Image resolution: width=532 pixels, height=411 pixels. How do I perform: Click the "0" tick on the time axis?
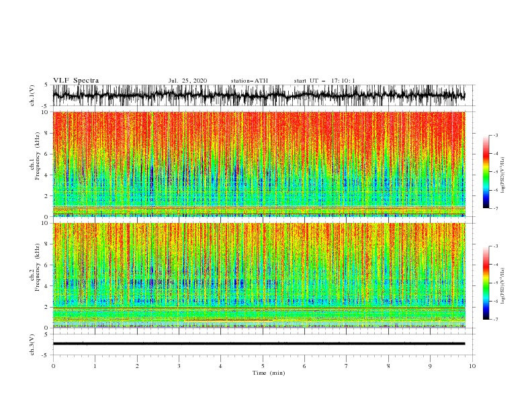pos(53,366)
